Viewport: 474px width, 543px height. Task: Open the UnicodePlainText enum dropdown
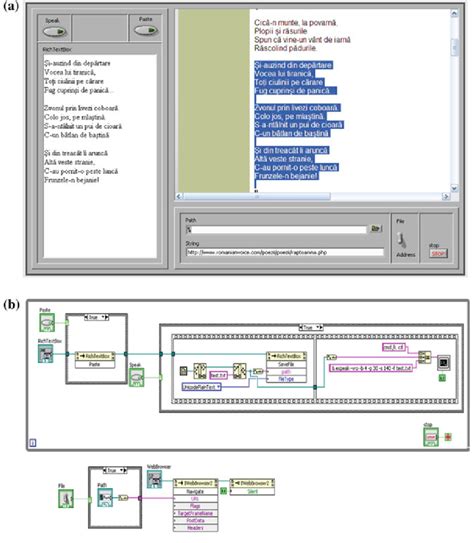[202, 387]
